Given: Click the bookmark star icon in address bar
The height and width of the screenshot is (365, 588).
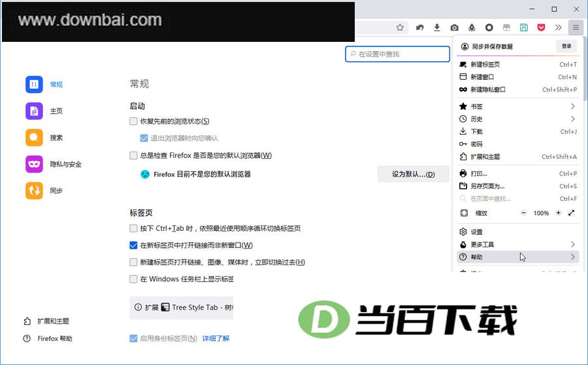Looking at the screenshot, I should point(400,27).
